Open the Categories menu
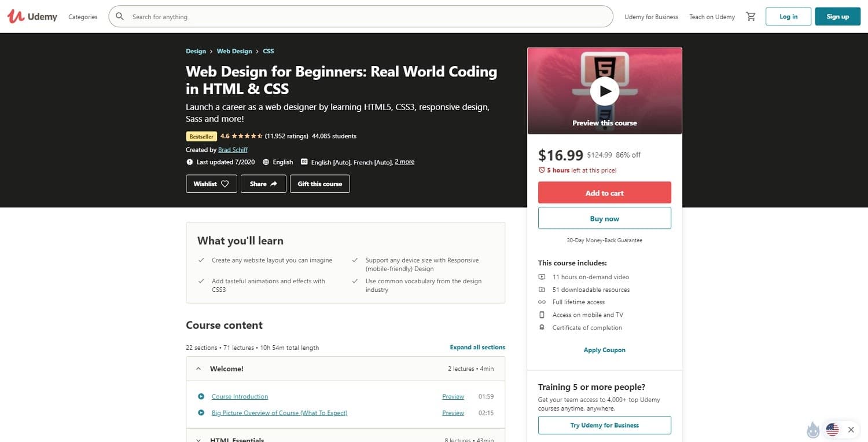The width and height of the screenshot is (868, 442). [x=83, y=17]
